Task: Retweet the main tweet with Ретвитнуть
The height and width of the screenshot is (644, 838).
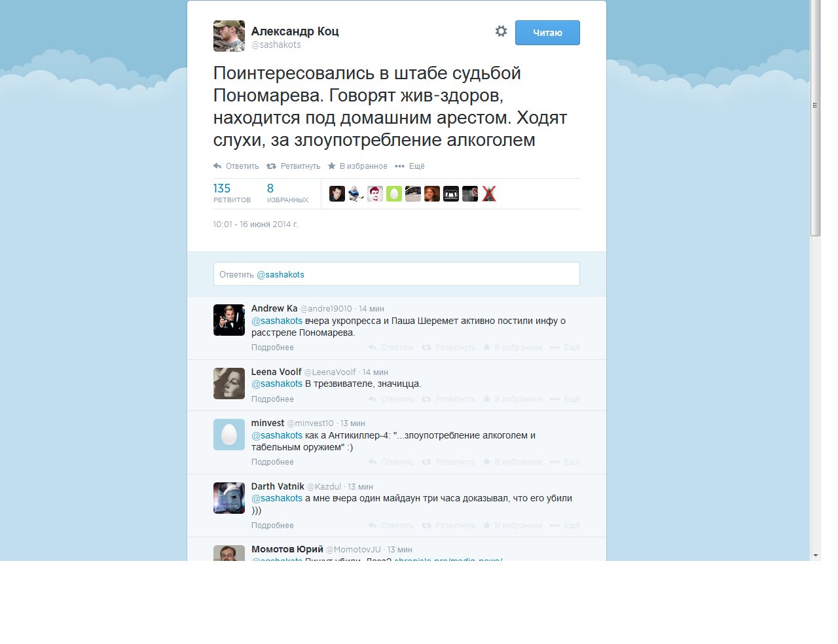Action: pyautogui.click(x=293, y=166)
